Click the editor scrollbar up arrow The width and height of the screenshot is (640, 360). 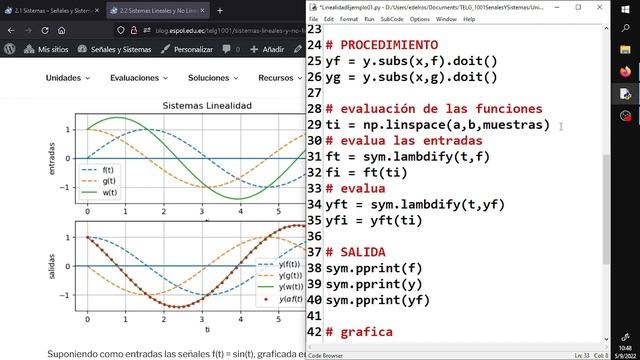tap(606, 28)
